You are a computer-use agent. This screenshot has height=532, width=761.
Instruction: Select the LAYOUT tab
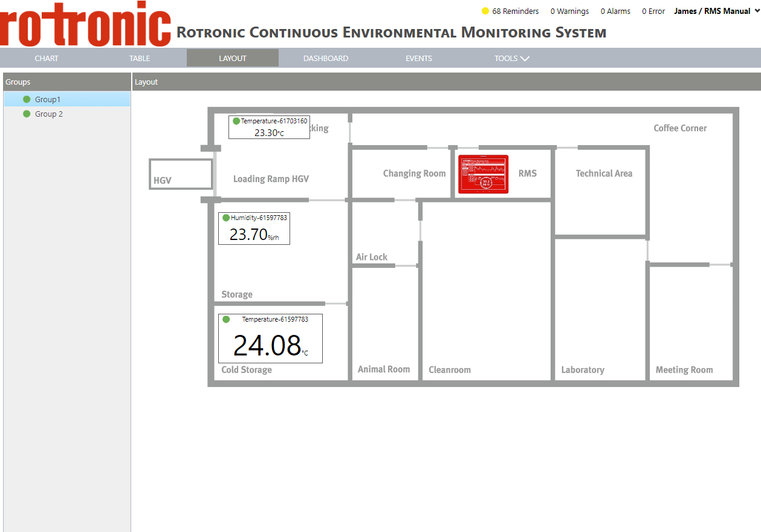(233, 59)
